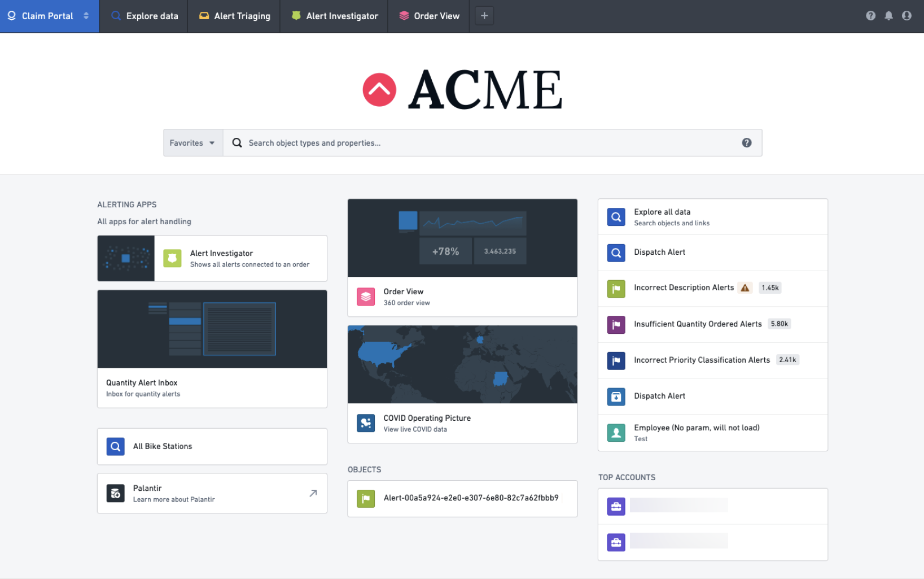
Task: Click the second Top Accounts briefcase icon
Action: (616, 542)
